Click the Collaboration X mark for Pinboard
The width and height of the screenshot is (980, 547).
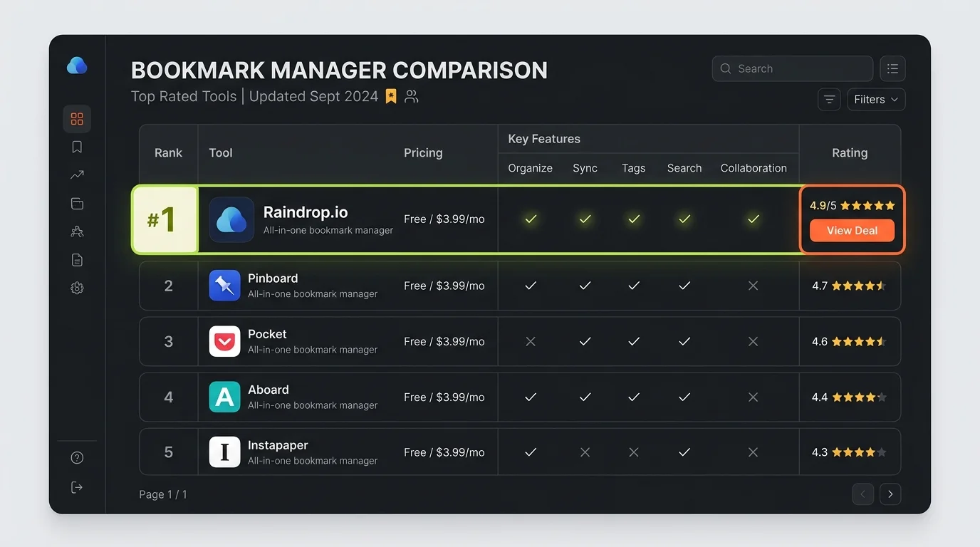pyautogui.click(x=753, y=286)
